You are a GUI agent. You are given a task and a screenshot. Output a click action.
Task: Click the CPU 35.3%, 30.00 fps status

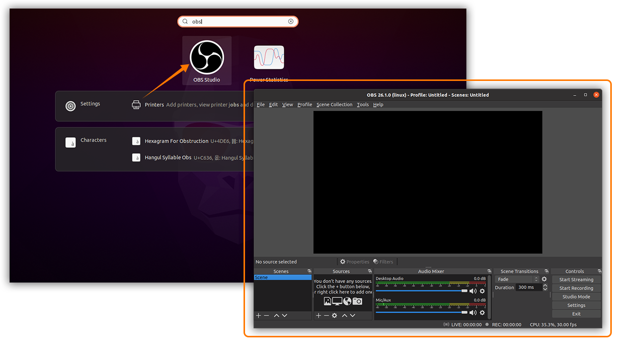click(553, 325)
